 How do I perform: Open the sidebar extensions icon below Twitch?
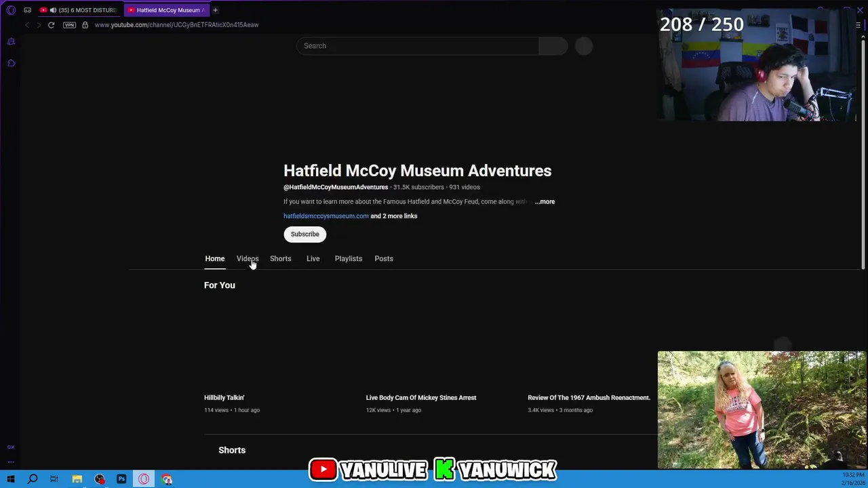click(11, 63)
